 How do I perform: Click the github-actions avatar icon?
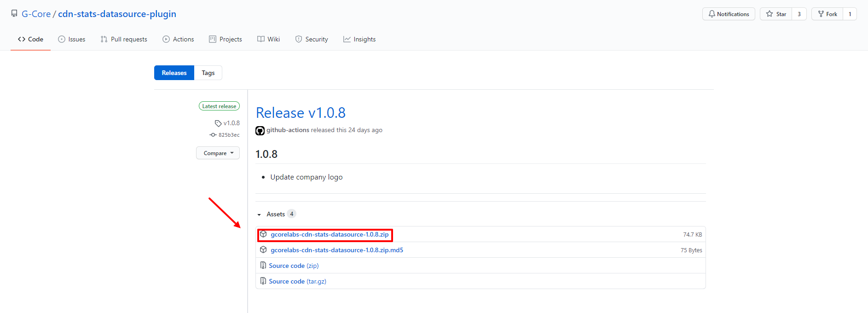pyautogui.click(x=260, y=131)
